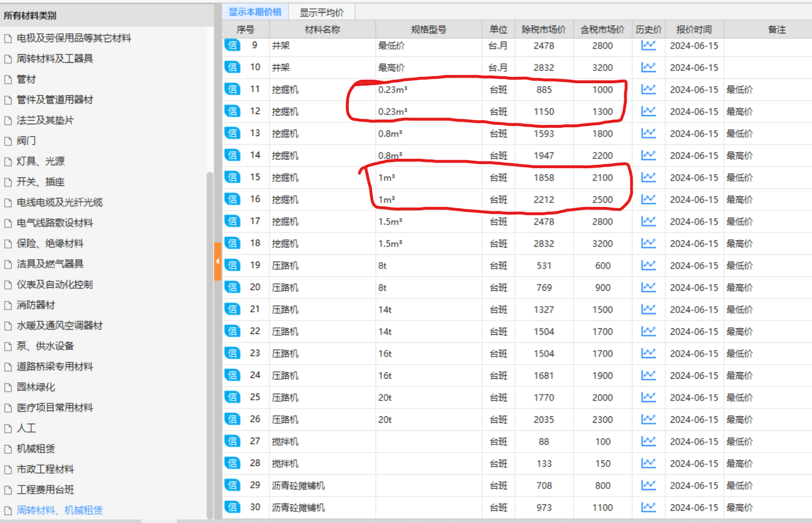View price history chart for row 13
Image resolution: width=812 pixels, height=523 pixels.
coord(648,133)
